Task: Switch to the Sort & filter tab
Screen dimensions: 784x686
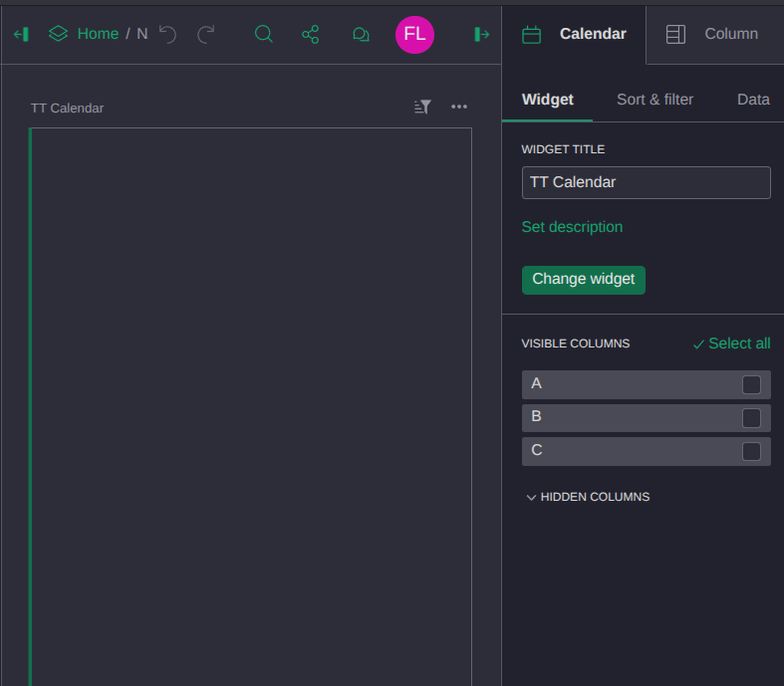Action: coord(654,100)
